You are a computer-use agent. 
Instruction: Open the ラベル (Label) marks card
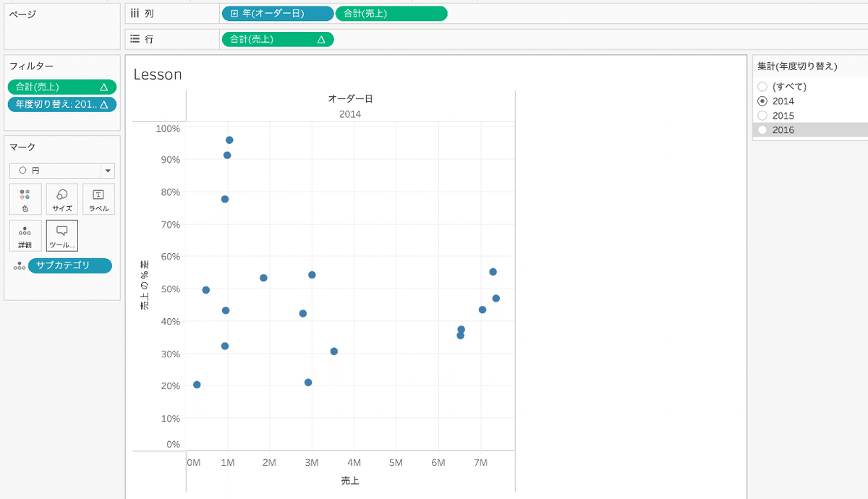98,199
